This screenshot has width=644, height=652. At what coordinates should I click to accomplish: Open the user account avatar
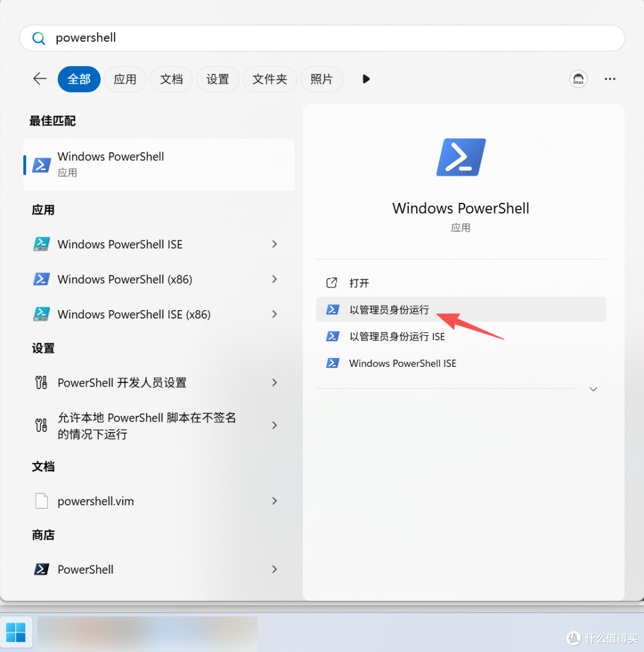(578, 79)
